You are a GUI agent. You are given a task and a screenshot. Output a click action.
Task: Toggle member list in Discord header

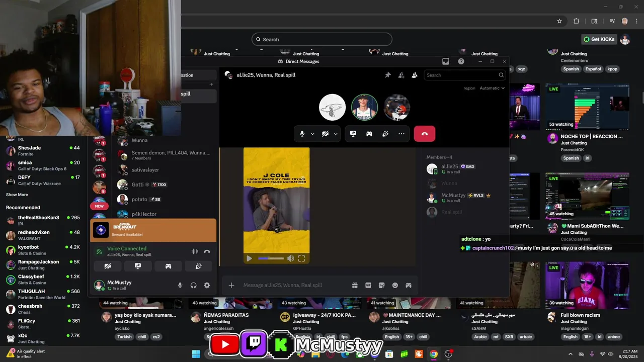415,75
